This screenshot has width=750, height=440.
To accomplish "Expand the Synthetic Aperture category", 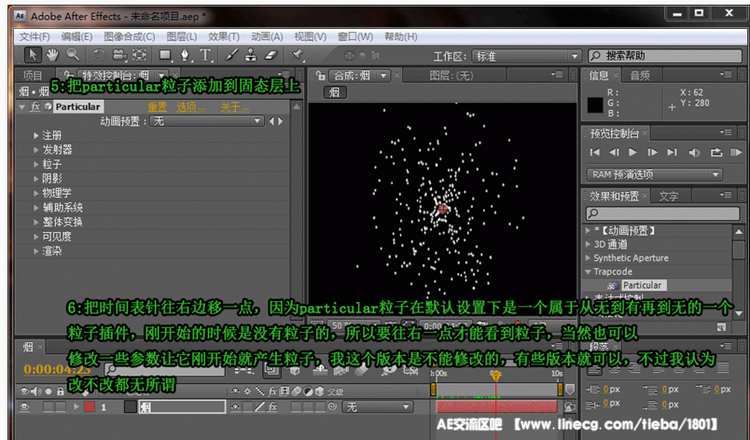I will [x=588, y=258].
